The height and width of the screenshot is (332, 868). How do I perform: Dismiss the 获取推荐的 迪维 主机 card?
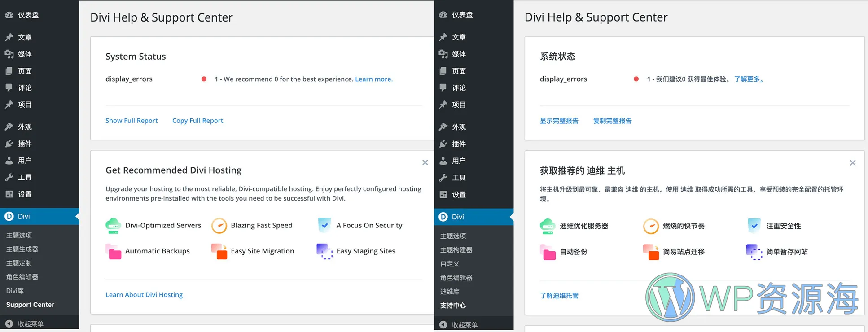[x=853, y=163]
